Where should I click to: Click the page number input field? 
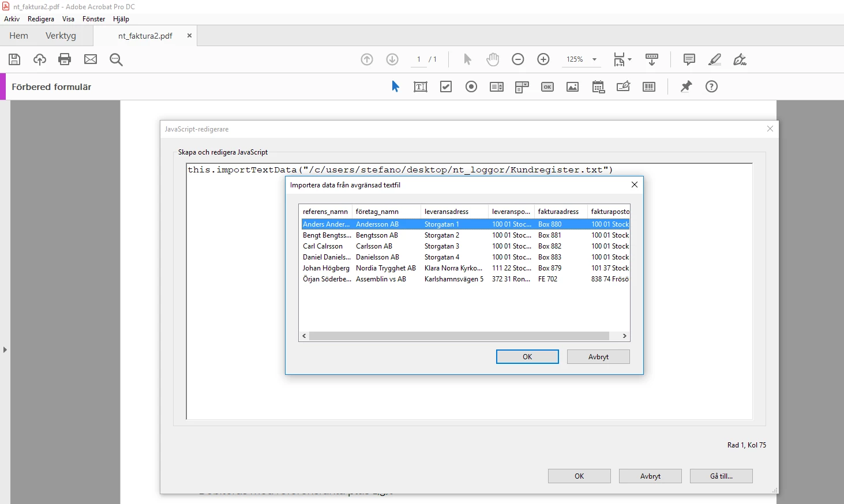point(419,59)
